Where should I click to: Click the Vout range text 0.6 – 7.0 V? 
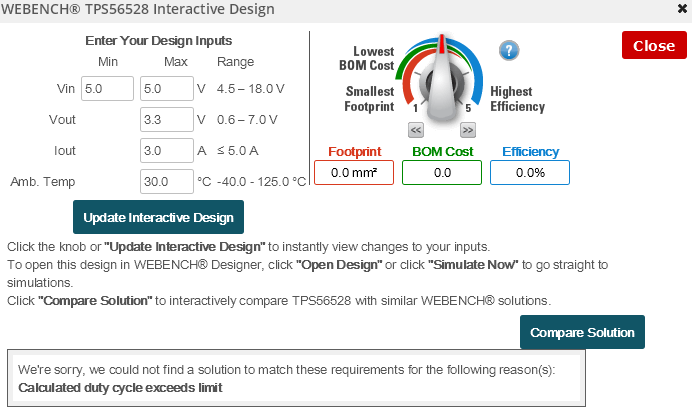pos(247,120)
